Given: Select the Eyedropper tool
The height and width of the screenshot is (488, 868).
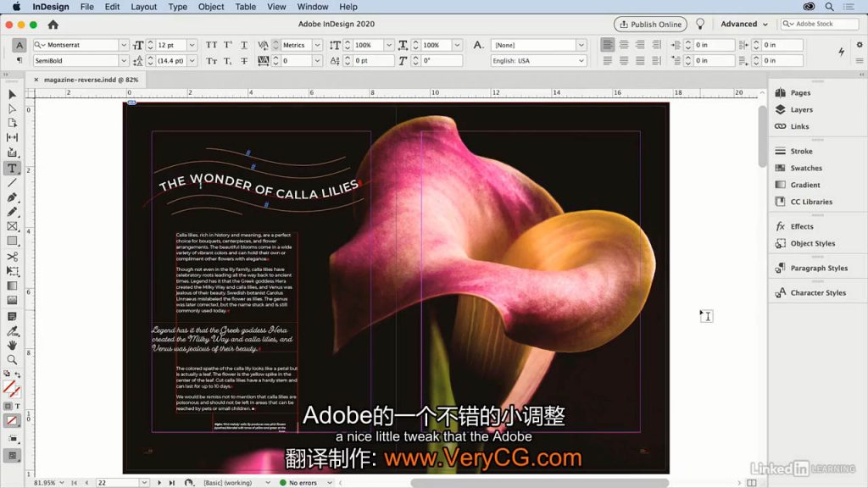Looking at the screenshot, I should [x=12, y=331].
